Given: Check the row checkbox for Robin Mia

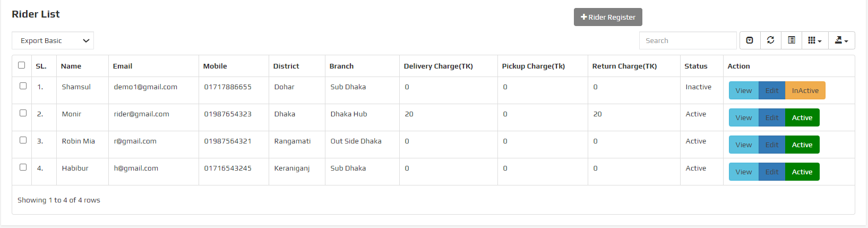Looking at the screenshot, I should point(23,140).
